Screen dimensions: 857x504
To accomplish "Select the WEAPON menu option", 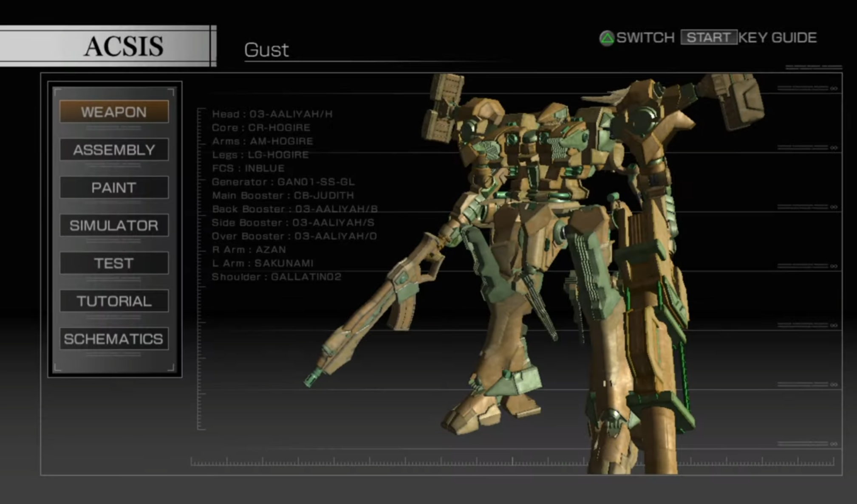I will tap(114, 112).
